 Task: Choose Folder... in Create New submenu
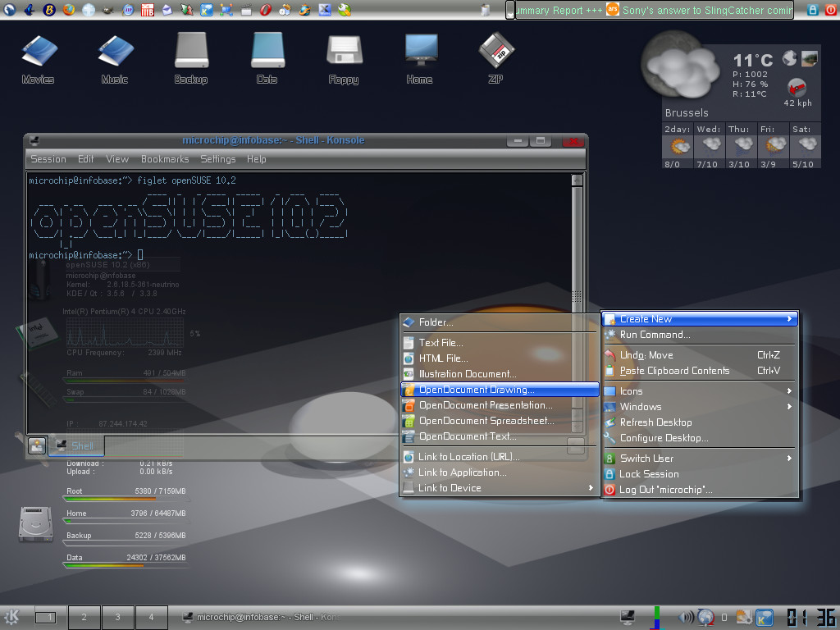coord(500,322)
